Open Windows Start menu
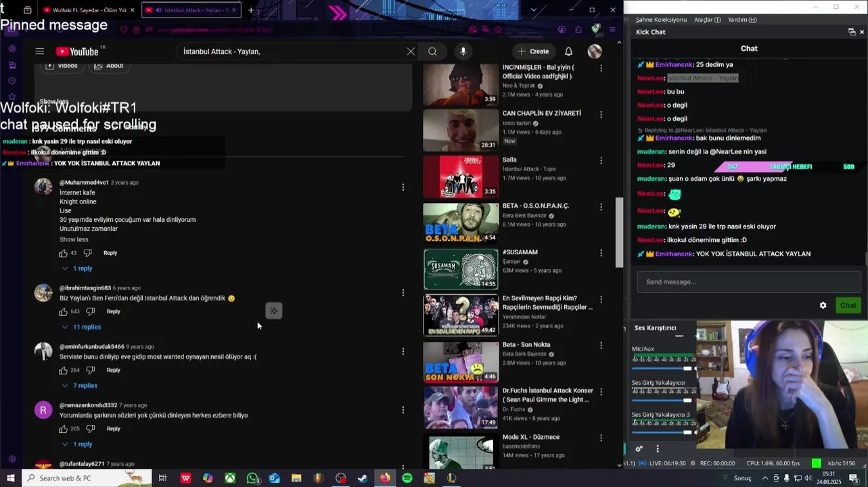 click(x=10, y=478)
